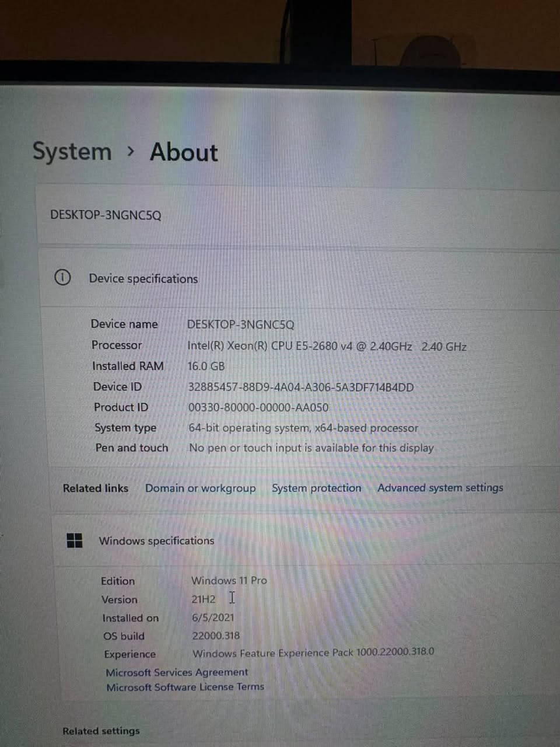
Task: Select the Processor value Intel Xeon E5-2680
Action: (x=327, y=346)
